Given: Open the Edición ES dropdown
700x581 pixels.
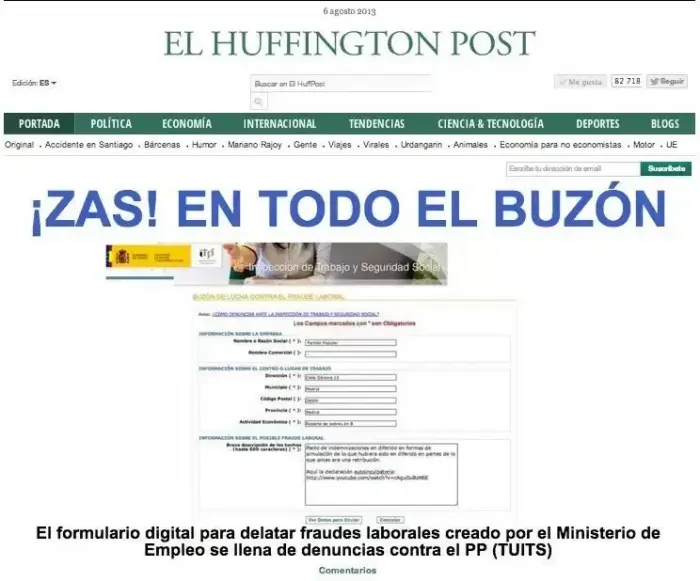Looking at the screenshot, I should pos(34,83).
